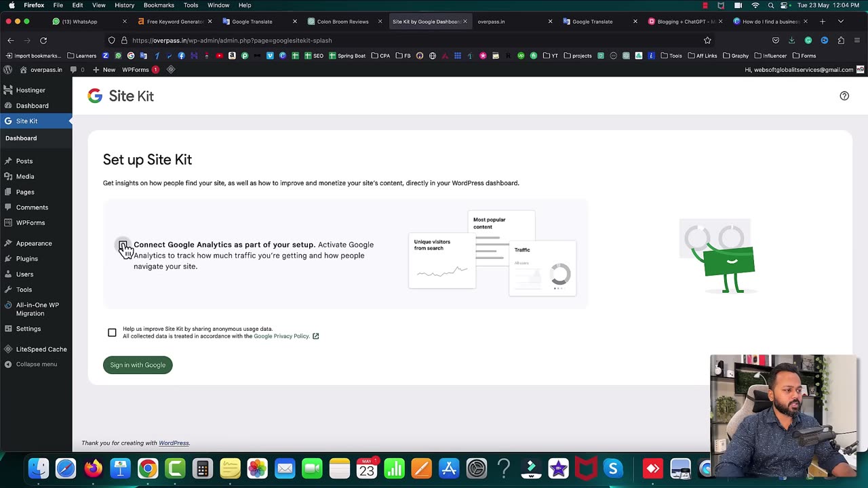
Task: Follow the WordPress footer link
Action: (x=174, y=443)
